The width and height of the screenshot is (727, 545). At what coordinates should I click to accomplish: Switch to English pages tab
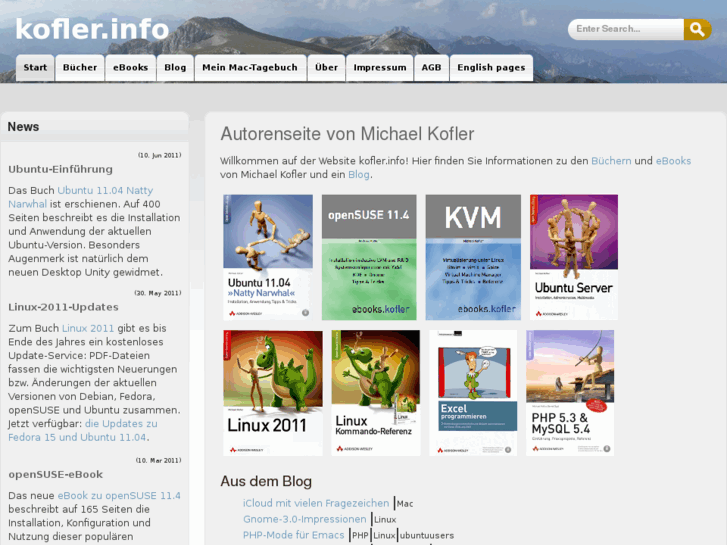click(x=491, y=68)
